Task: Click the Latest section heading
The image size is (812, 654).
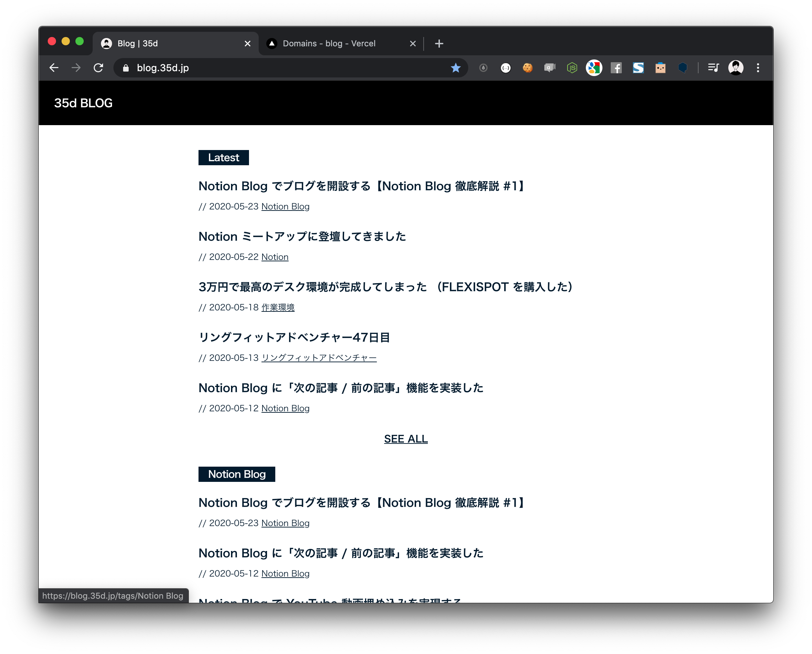Action: pyautogui.click(x=224, y=158)
